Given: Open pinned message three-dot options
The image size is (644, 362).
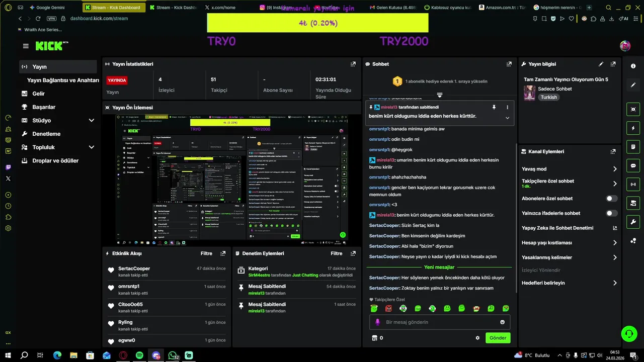Looking at the screenshot, I should 507,107.
